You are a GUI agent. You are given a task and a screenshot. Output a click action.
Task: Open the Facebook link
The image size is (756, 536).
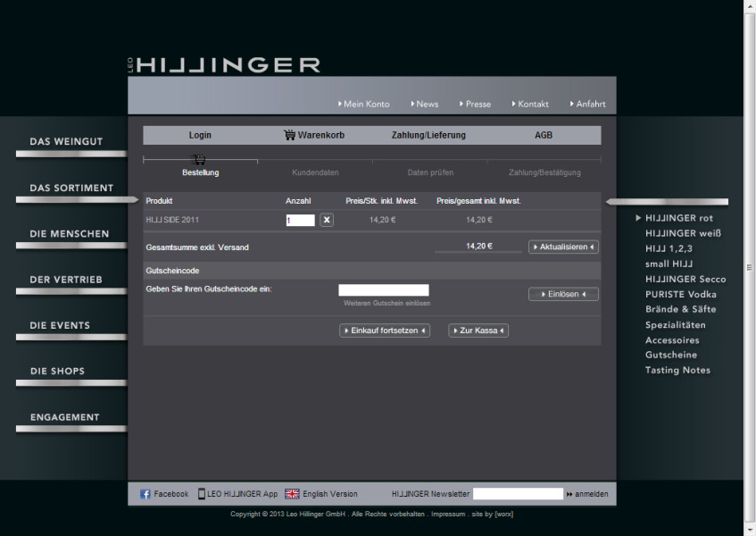[x=171, y=494]
